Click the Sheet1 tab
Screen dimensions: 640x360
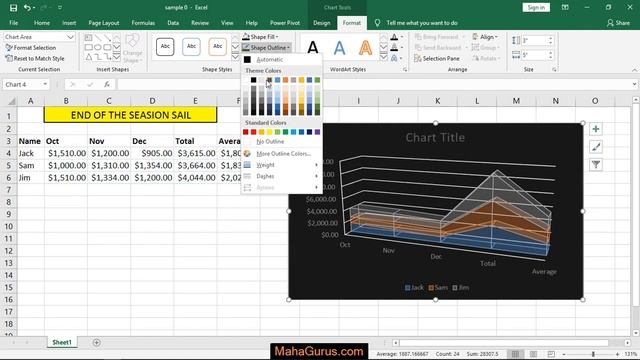[62, 342]
